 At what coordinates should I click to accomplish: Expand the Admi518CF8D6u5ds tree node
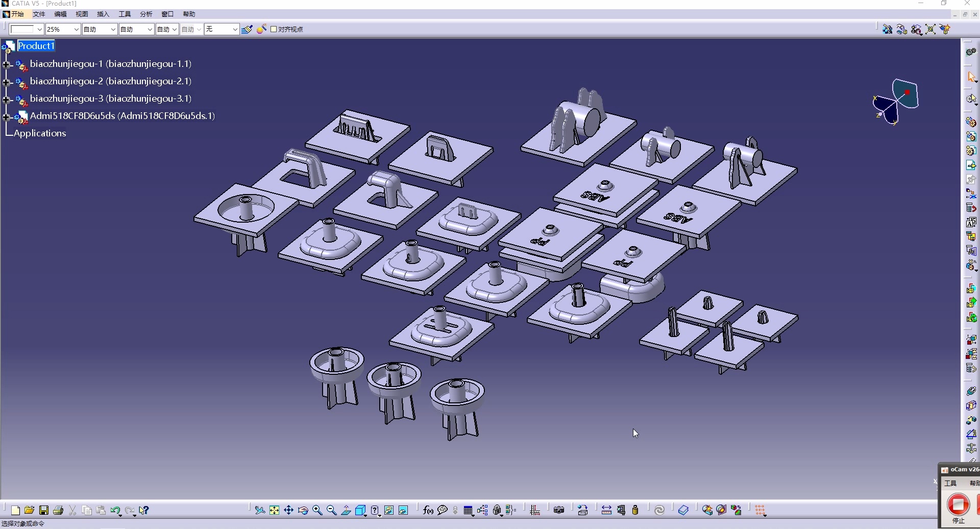7,116
